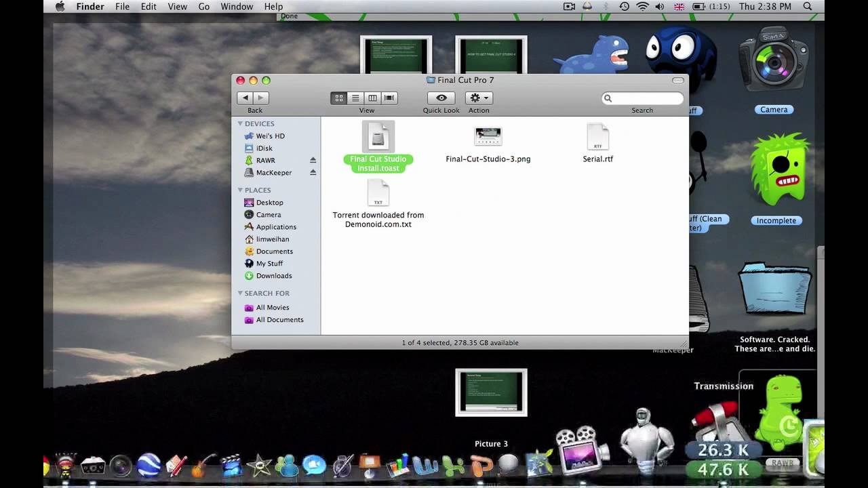Viewport: 868px width, 488px height.
Task: Toggle Finder toolbar with pill button
Action: [x=677, y=80]
